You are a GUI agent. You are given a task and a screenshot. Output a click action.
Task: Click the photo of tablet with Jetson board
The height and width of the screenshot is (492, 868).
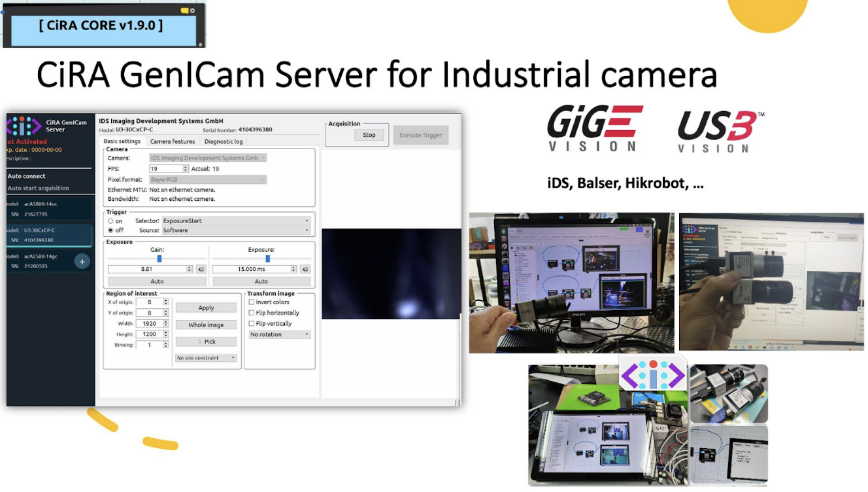608,425
